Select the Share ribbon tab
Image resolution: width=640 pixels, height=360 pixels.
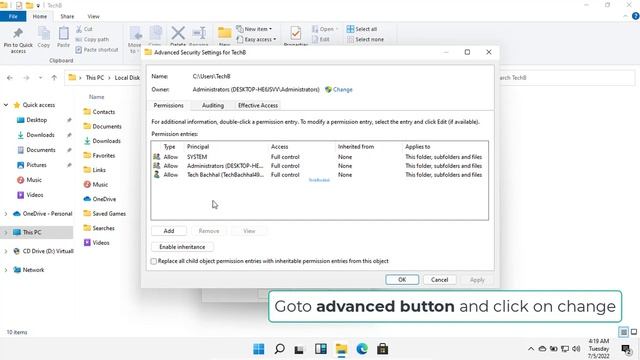coord(67,16)
